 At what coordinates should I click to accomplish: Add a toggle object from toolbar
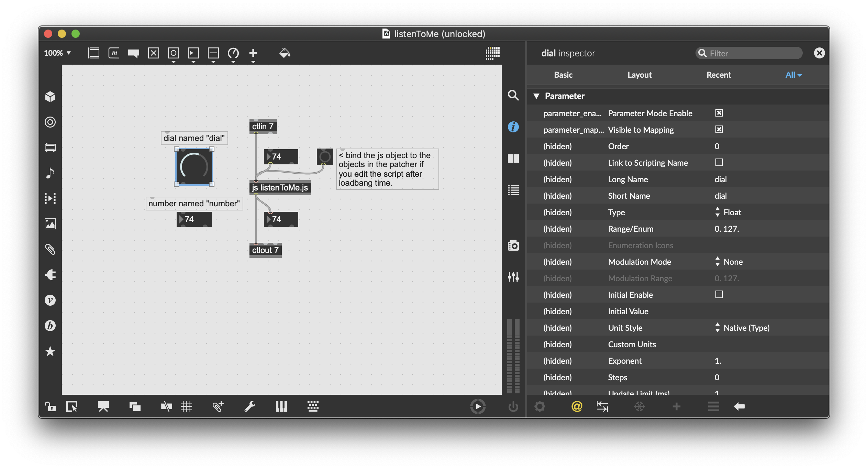point(154,53)
